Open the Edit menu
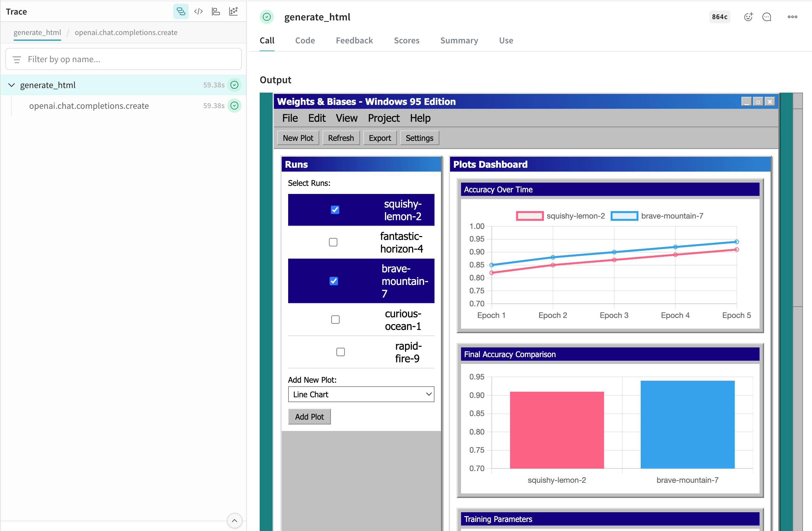Screen dimensions: 812x531 click(317, 118)
